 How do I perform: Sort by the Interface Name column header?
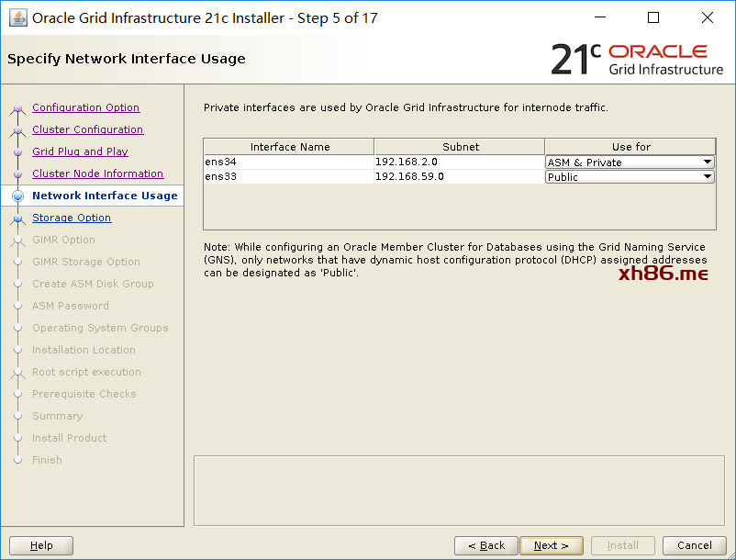point(289,147)
